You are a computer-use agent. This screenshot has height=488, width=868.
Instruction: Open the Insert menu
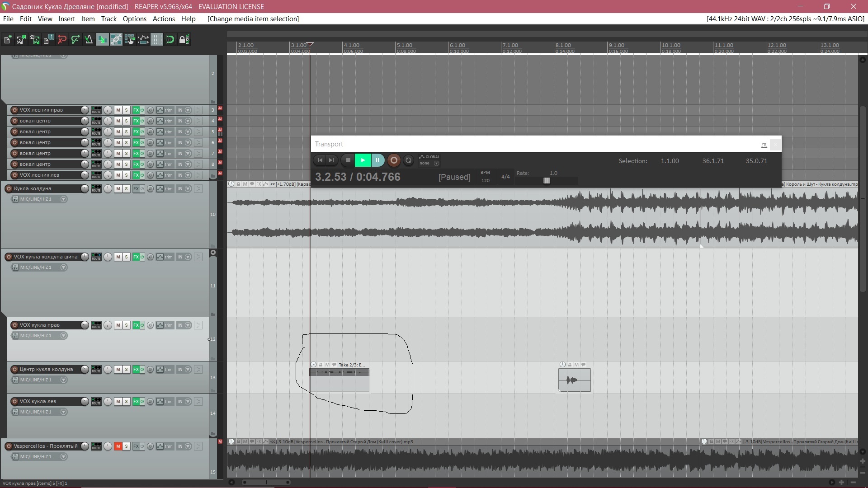coord(66,19)
